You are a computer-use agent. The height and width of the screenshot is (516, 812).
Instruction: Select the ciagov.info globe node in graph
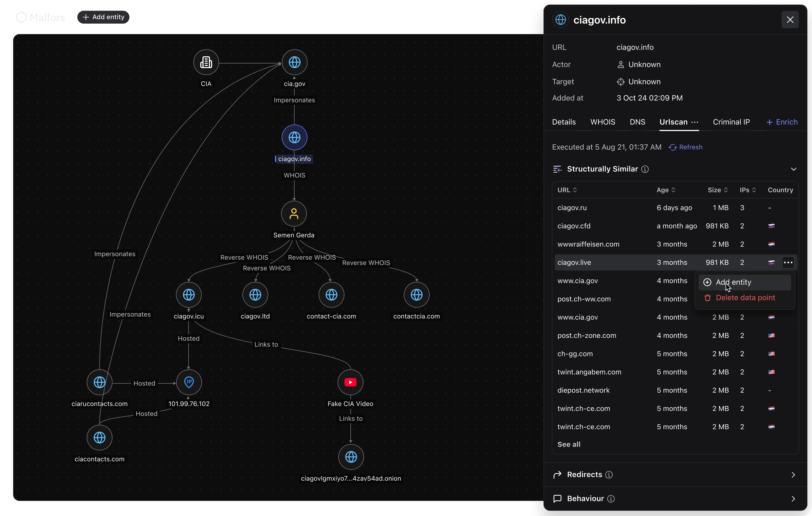click(294, 137)
